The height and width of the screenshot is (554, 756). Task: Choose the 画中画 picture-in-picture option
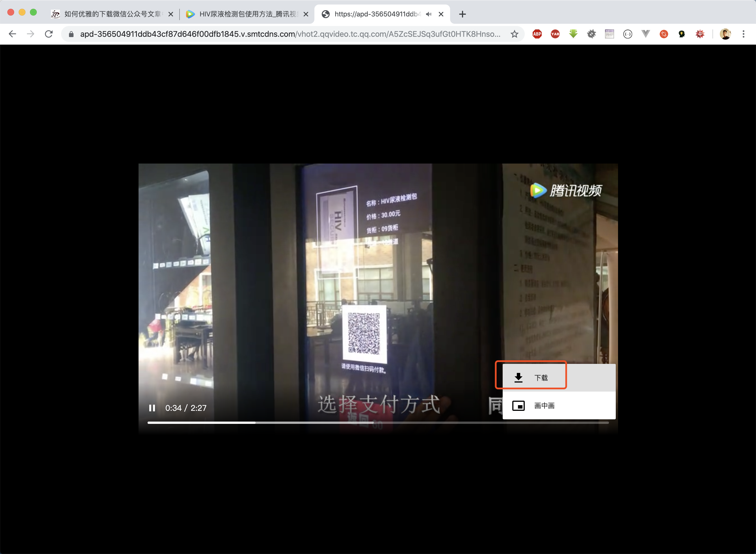[x=559, y=405]
